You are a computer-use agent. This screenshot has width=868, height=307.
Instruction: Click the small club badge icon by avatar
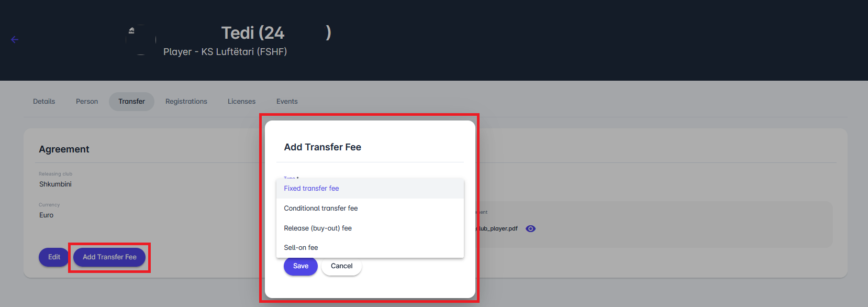pos(131,30)
